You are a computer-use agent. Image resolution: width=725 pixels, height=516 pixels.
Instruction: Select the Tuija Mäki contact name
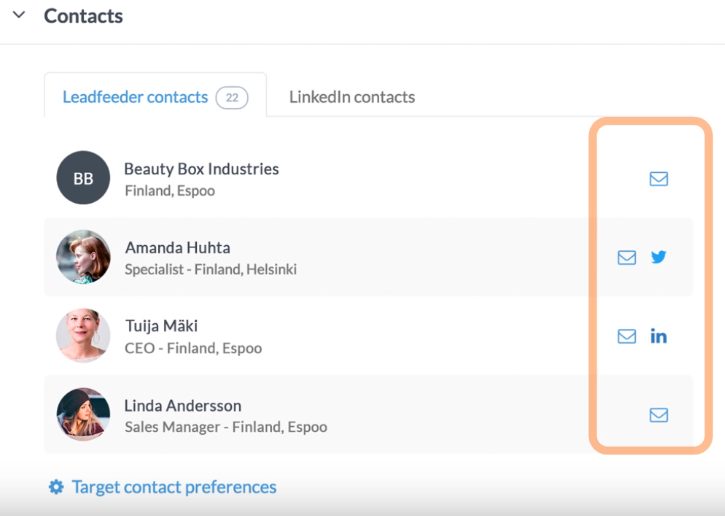(161, 326)
